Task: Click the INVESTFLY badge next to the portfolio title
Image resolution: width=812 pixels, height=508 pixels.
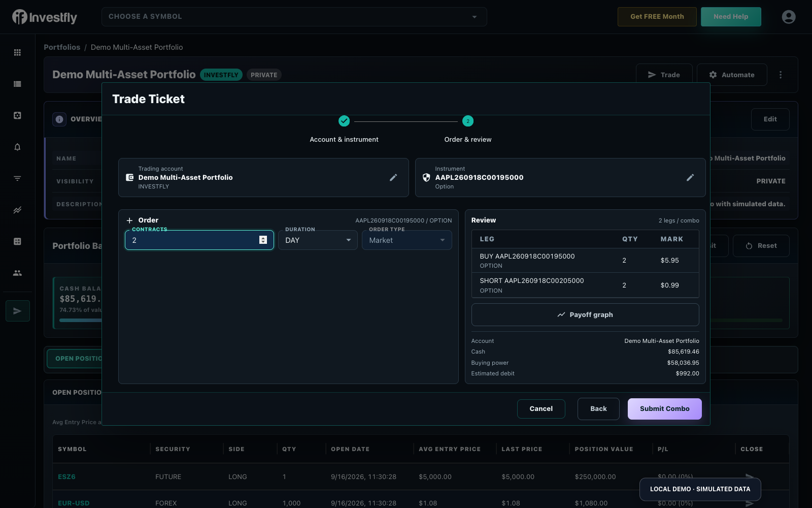Action: coord(221,75)
